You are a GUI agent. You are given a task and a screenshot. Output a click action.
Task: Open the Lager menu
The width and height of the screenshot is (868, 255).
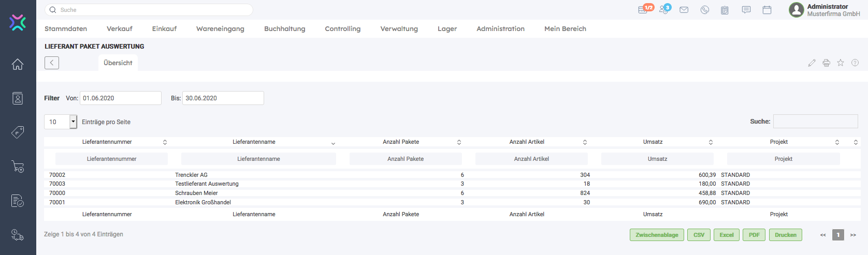point(447,29)
